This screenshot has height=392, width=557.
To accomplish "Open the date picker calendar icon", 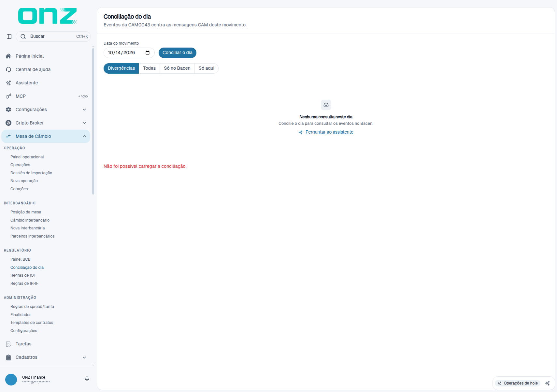I will coord(148,53).
